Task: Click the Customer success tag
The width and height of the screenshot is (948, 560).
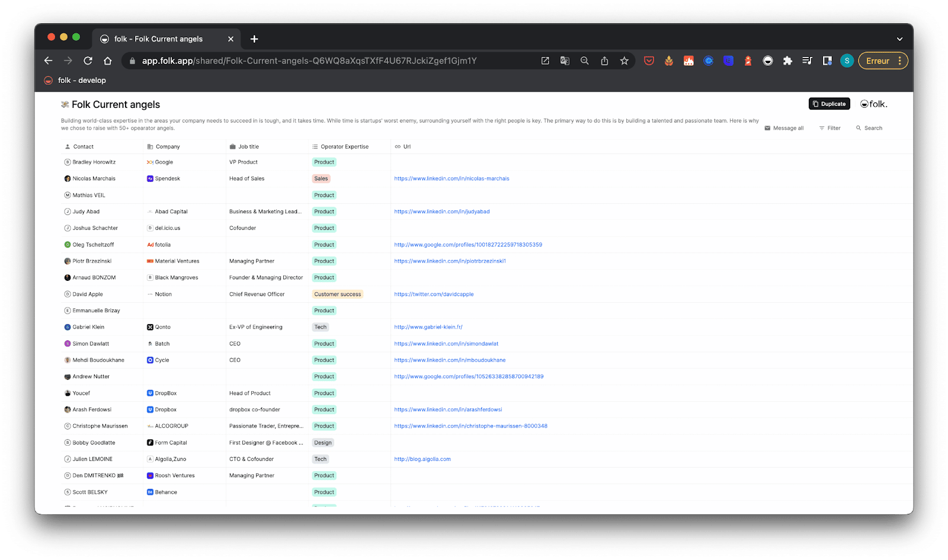Action: (337, 294)
